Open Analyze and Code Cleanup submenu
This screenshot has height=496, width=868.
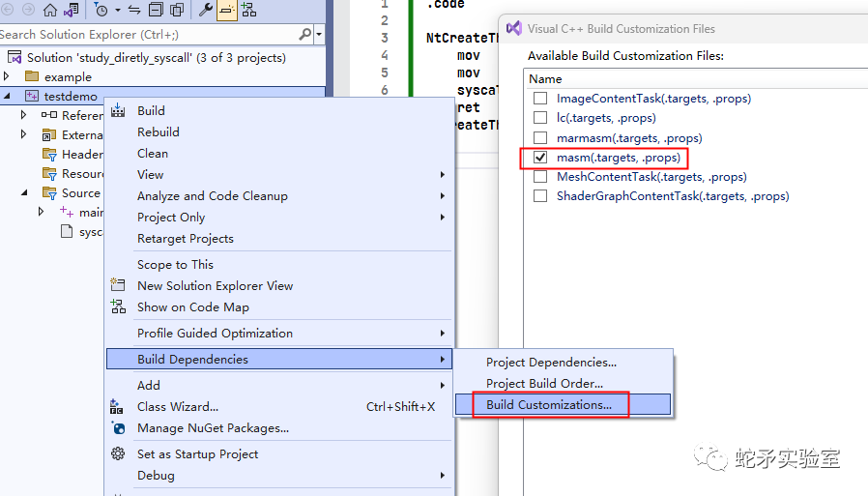click(279, 196)
